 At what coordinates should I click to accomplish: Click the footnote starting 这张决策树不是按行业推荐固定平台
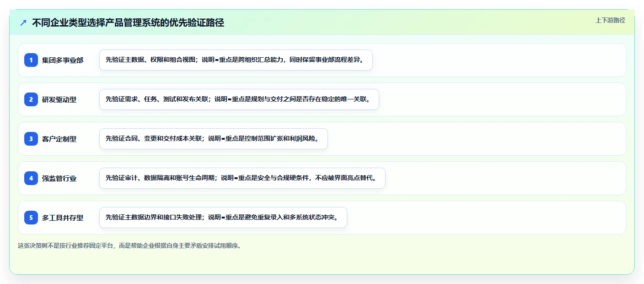point(129,246)
